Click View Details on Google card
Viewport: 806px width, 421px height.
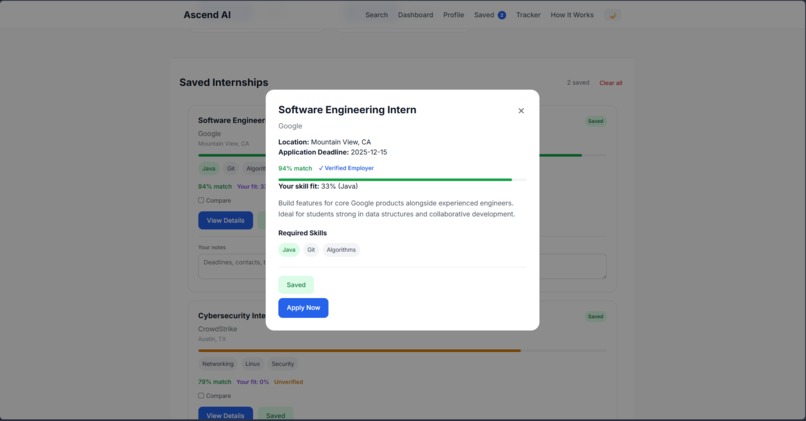click(x=225, y=221)
